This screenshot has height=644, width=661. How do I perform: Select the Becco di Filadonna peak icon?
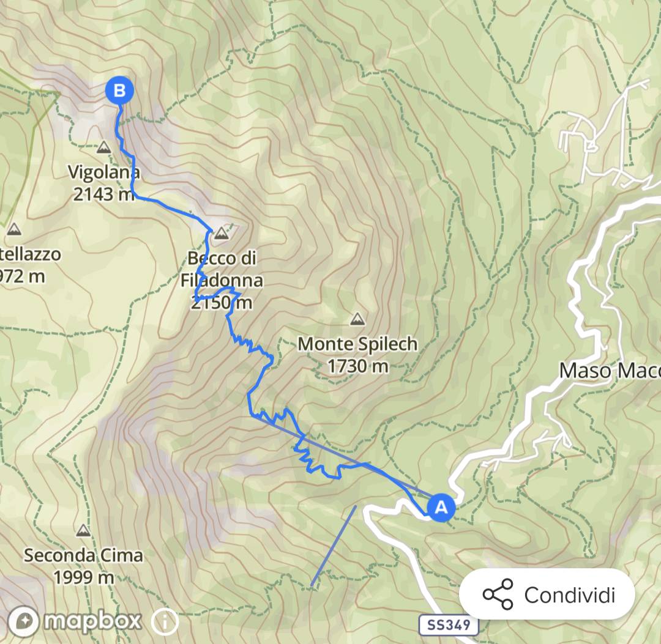221,233
